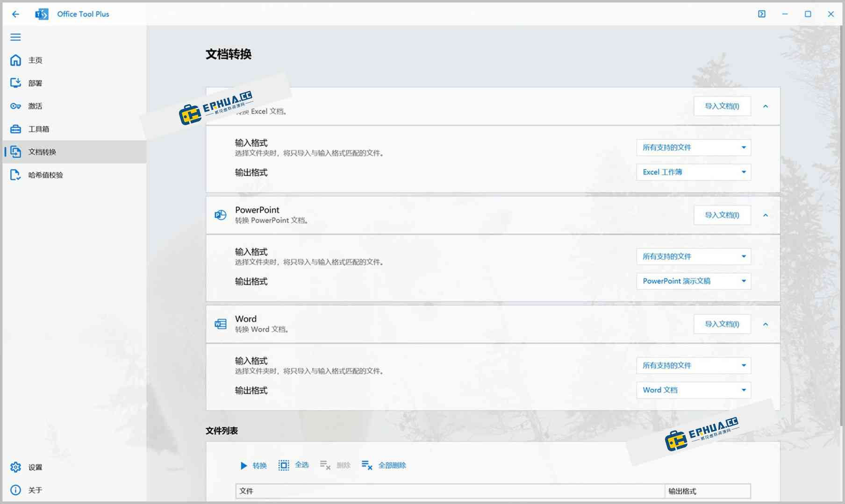Open the Excel 工作簿 output format dropdown
Image resolution: width=845 pixels, height=504 pixels.
(693, 172)
